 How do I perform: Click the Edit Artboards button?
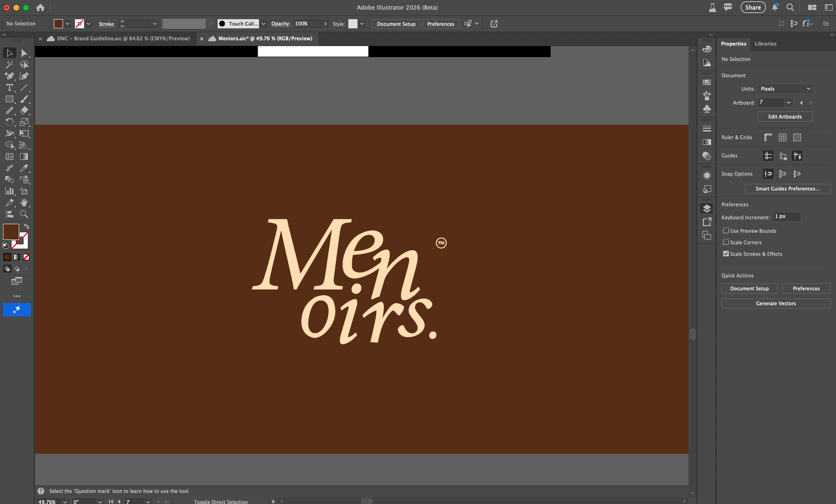[785, 117]
